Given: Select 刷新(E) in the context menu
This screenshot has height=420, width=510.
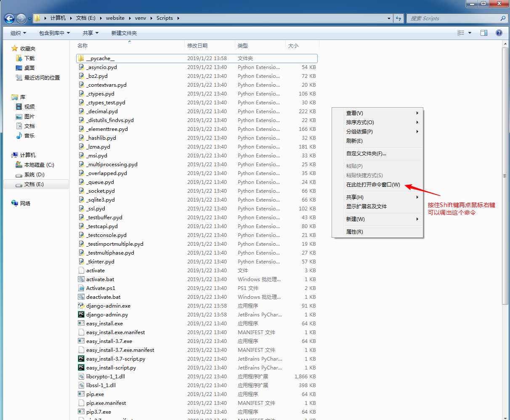Looking at the screenshot, I should pyautogui.click(x=354, y=141).
